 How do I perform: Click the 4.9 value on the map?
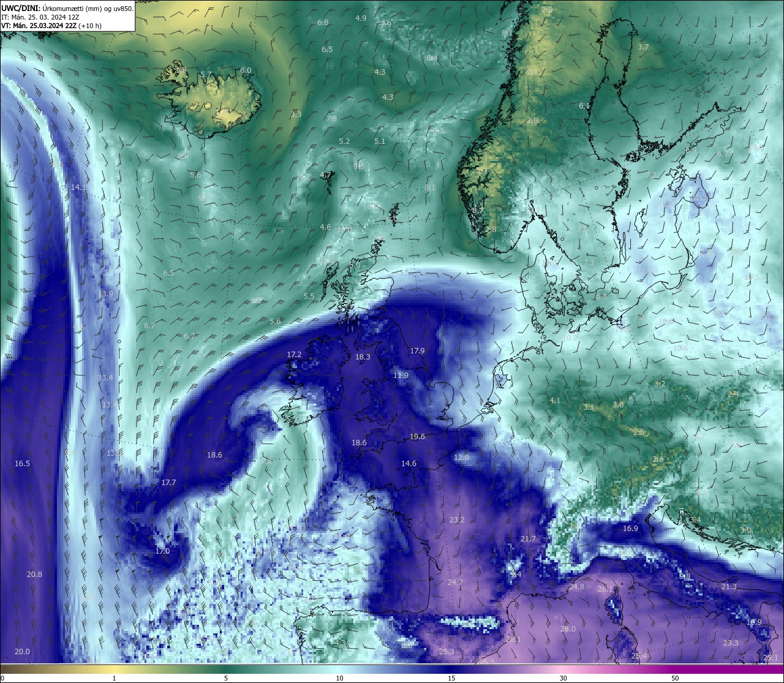point(361,18)
